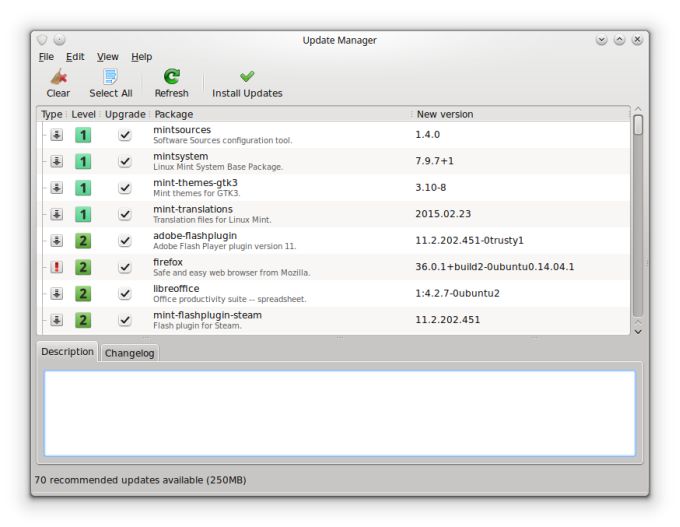Sort updates by Level column header

[84, 114]
